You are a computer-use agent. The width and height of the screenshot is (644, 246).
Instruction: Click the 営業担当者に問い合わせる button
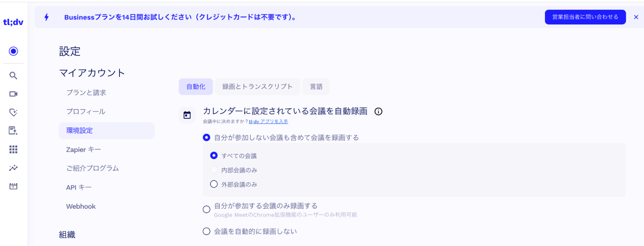click(585, 17)
